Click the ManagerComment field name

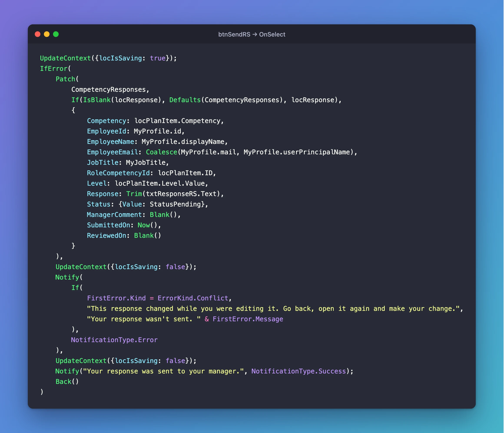pos(114,215)
